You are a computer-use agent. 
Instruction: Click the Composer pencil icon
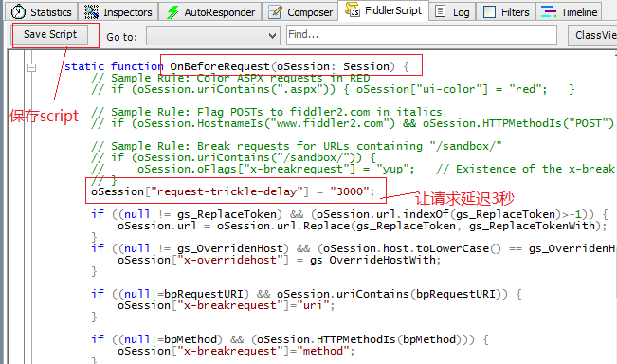click(275, 11)
